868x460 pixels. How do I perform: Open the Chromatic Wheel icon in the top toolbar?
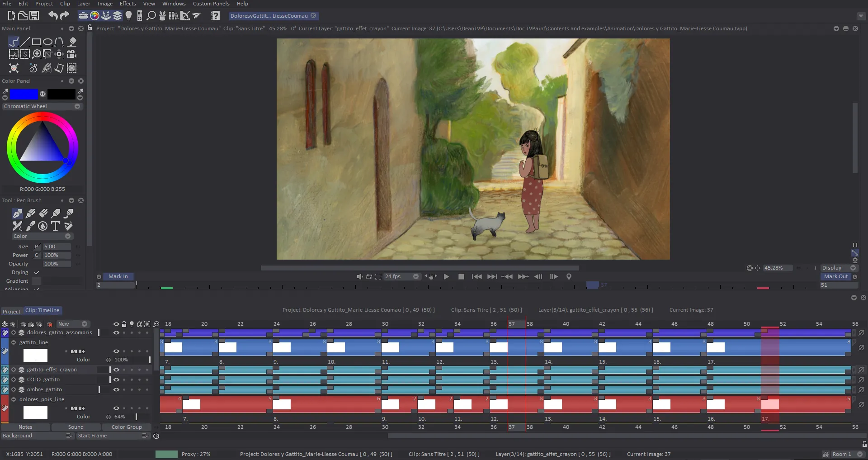coord(94,15)
